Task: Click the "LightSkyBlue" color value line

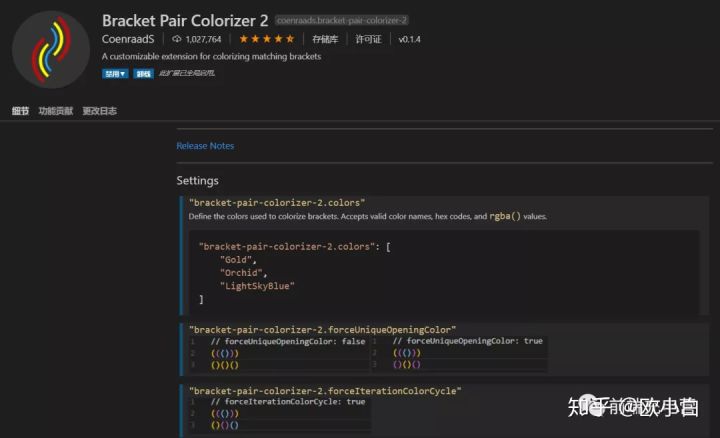Action: pos(257,286)
